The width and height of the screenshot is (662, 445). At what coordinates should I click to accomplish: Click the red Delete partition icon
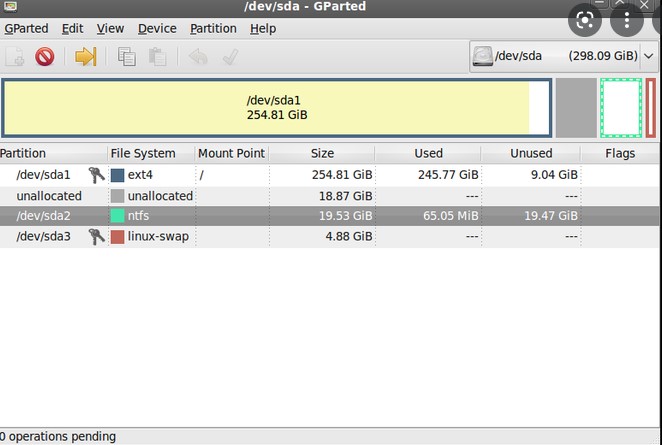click(x=45, y=56)
